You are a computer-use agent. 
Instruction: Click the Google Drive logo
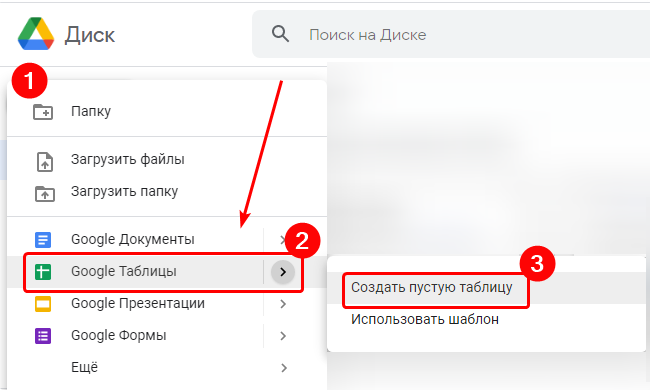tap(36, 34)
